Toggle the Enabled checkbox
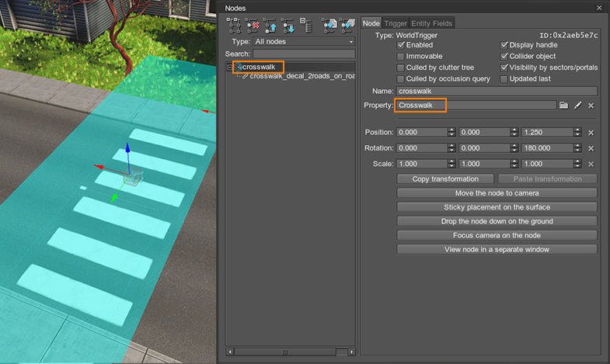Screen dimensions: 610x364 click(401, 46)
